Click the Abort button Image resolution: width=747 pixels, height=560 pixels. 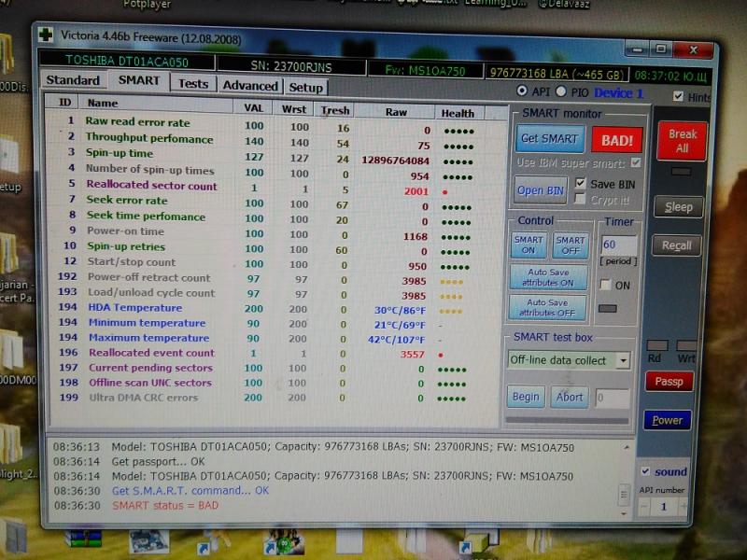pyautogui.click(x=570, y=398)
